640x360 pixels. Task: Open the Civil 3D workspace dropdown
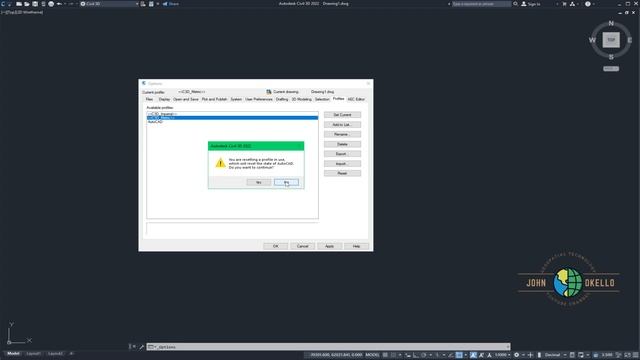click(109, 4)
